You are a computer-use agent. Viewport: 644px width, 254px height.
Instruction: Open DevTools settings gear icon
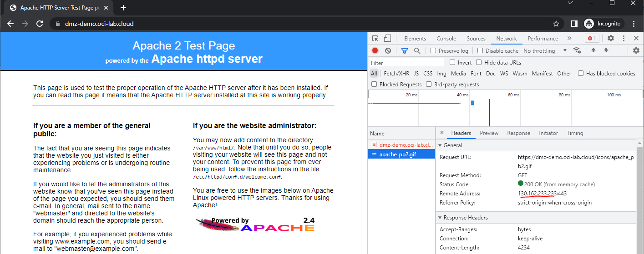click(x=611, y=39)
